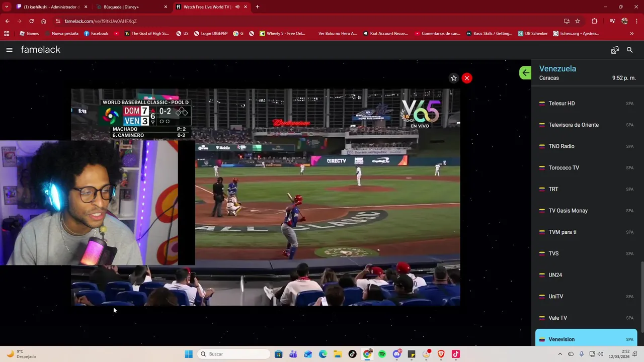Screen dimensions: 644x362
Task: Select the TRT channel
Action: click(586, 189)
